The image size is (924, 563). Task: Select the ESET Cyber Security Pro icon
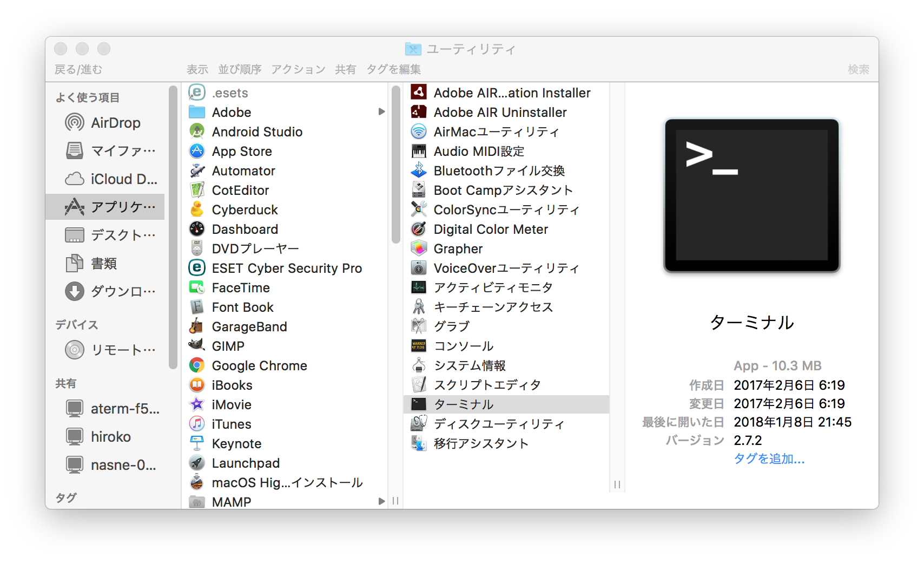[x=197, y=268]
